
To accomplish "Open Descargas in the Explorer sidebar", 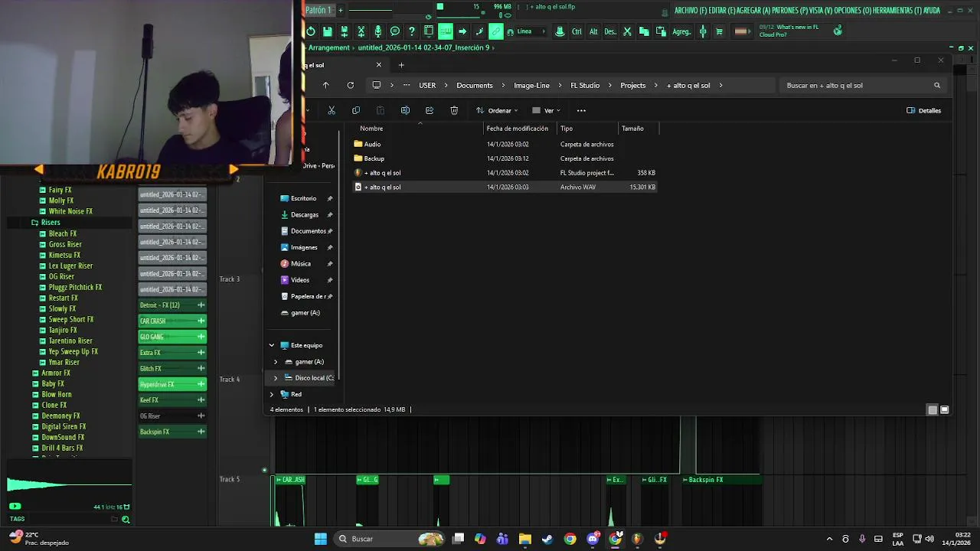I will (x=304, y=215).
